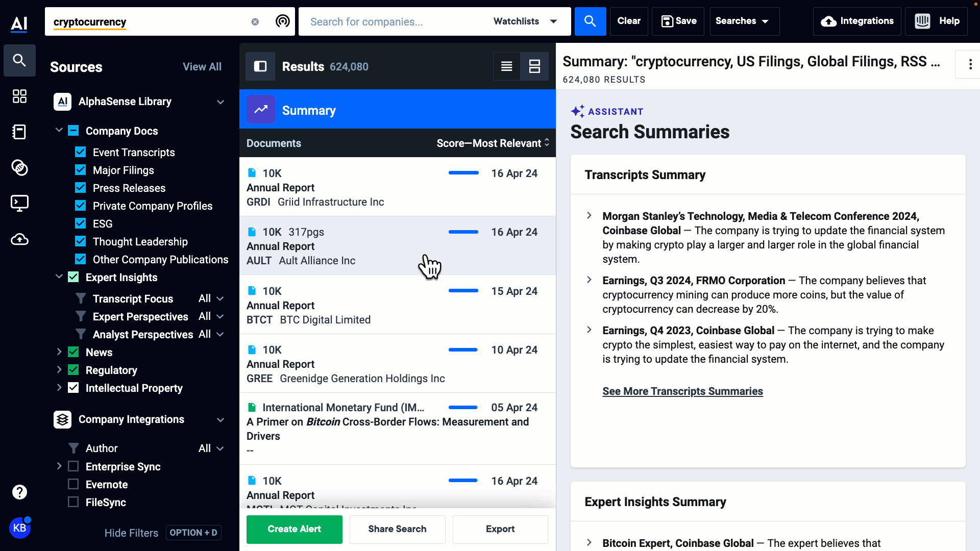Open the monitor screen icon in sidebar
This screenshot has height=551, width=980.
point(19,204)
